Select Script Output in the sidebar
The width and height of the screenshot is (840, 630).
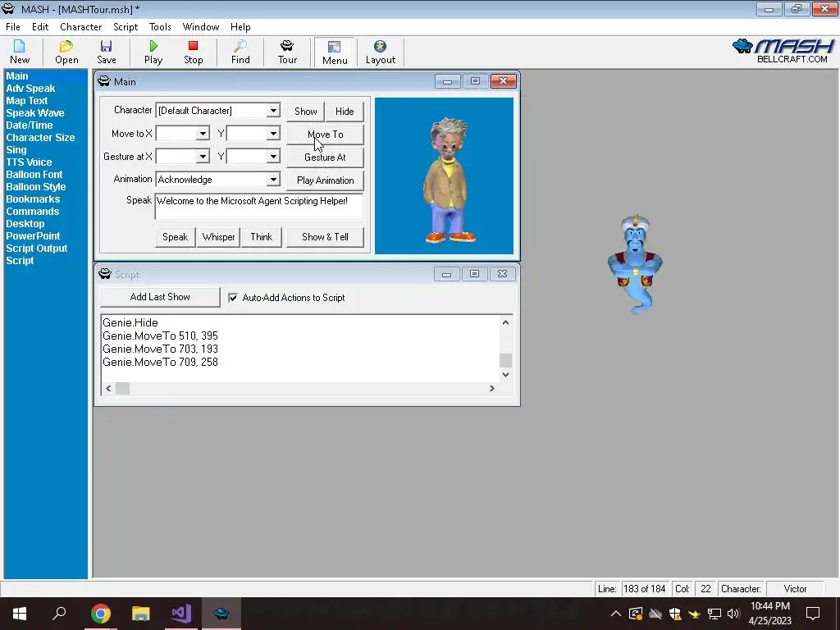pyautogui.click(x=36, y=249)
